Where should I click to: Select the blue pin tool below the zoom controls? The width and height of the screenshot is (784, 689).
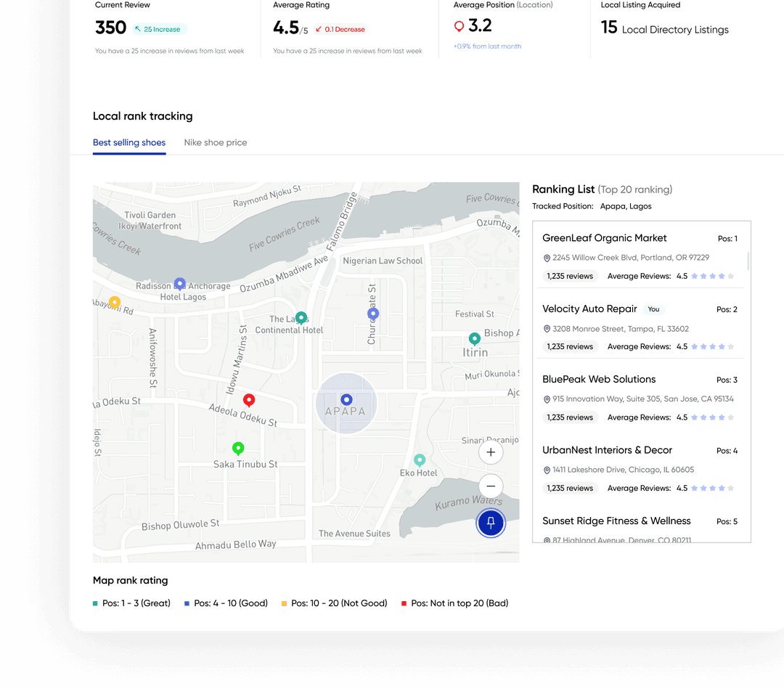[491, 523]
